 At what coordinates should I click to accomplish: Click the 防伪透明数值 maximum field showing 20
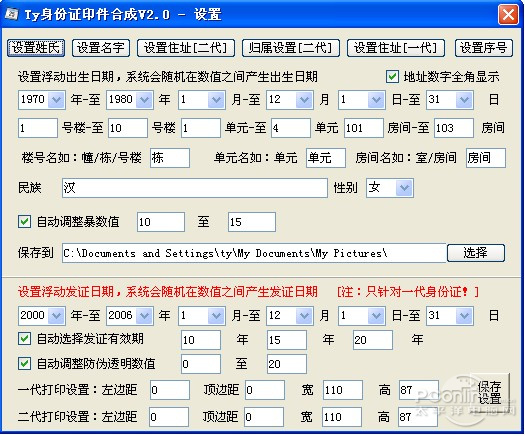pyautogui.click(x=287, y=364)
